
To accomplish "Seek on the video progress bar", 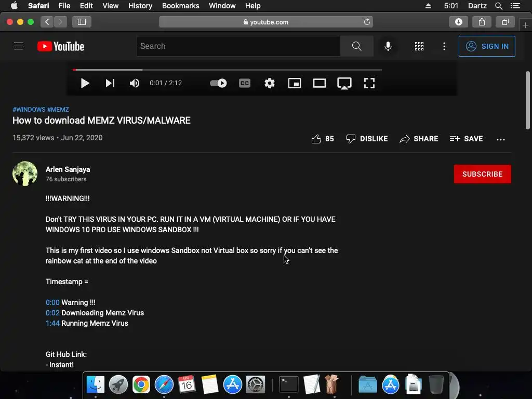I will (x=228, y=70).
